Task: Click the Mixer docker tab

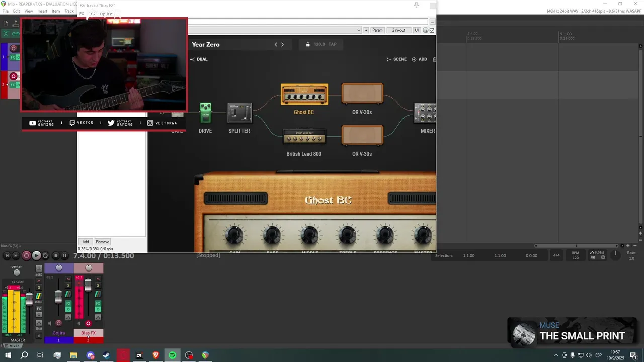Action: (x=12, y=346)
